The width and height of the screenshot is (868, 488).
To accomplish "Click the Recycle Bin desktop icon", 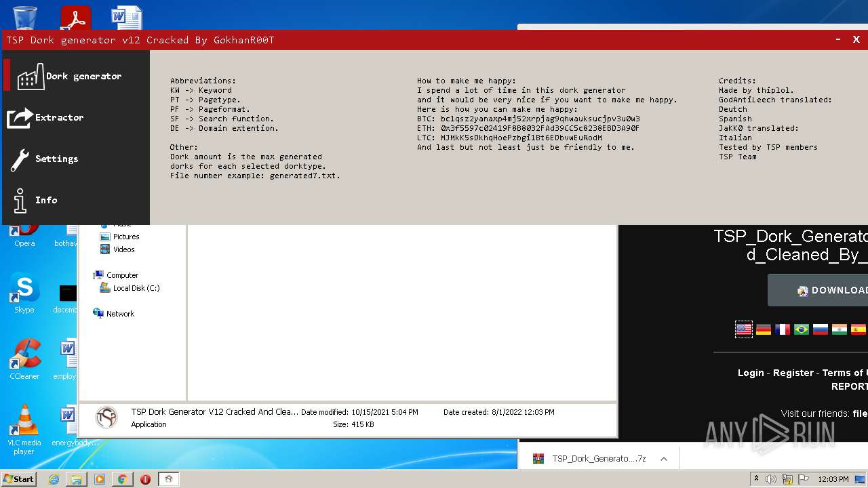I will (x=24, y=17).
